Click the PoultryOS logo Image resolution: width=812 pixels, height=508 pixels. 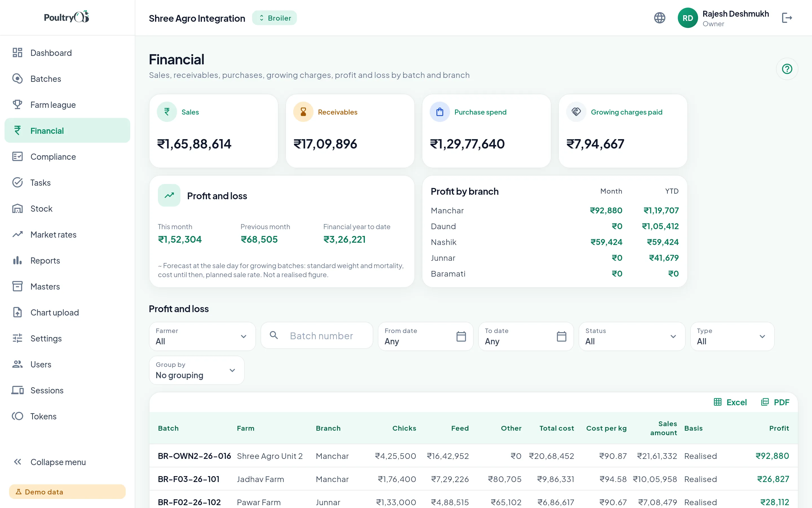click(67, 17)
